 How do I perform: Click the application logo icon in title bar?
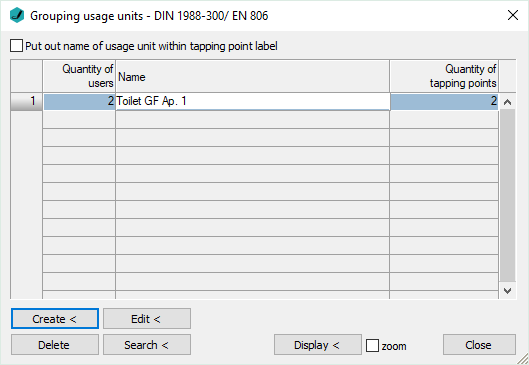(17, 15)
